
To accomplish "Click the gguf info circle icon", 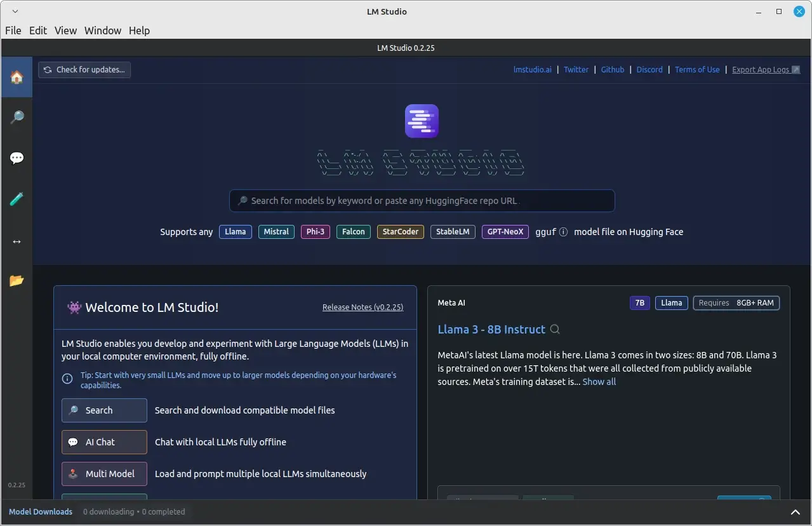I will tap(563, 232).
